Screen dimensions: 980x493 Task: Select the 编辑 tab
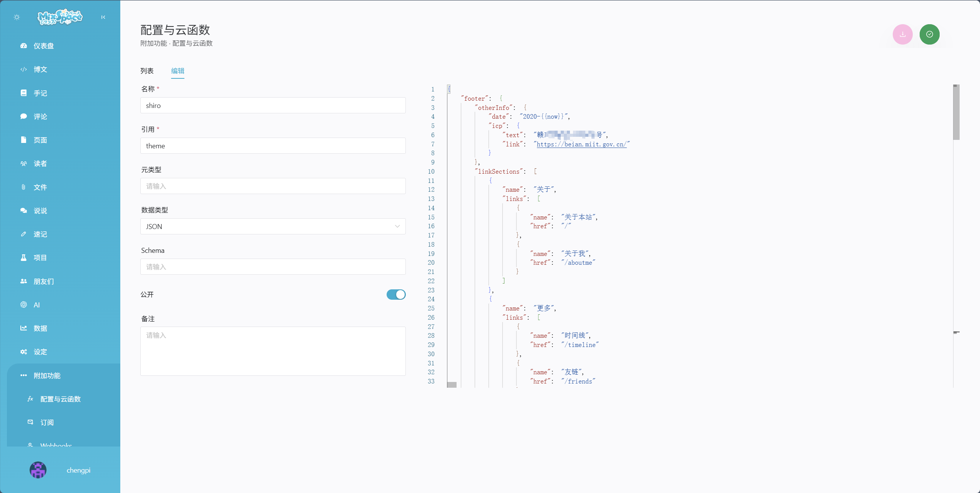click(x=178, y=71)
